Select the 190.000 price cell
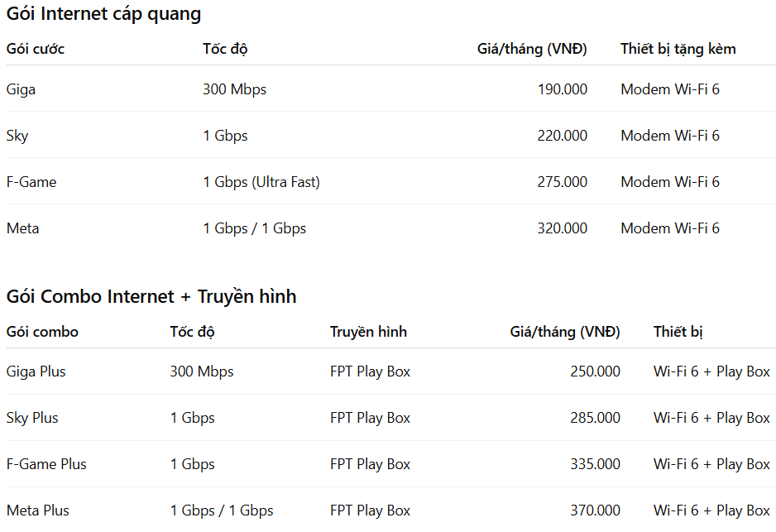This screenshot has height=532, width=776. pos(563,89)
